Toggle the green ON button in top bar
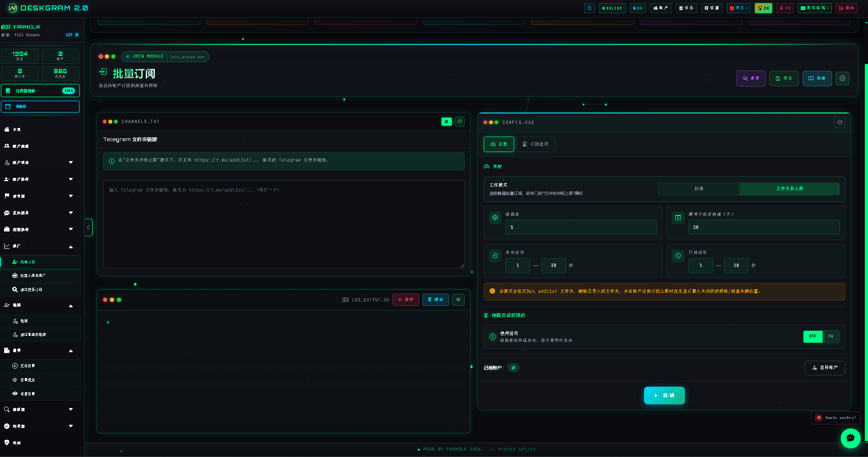 (764, 8)
